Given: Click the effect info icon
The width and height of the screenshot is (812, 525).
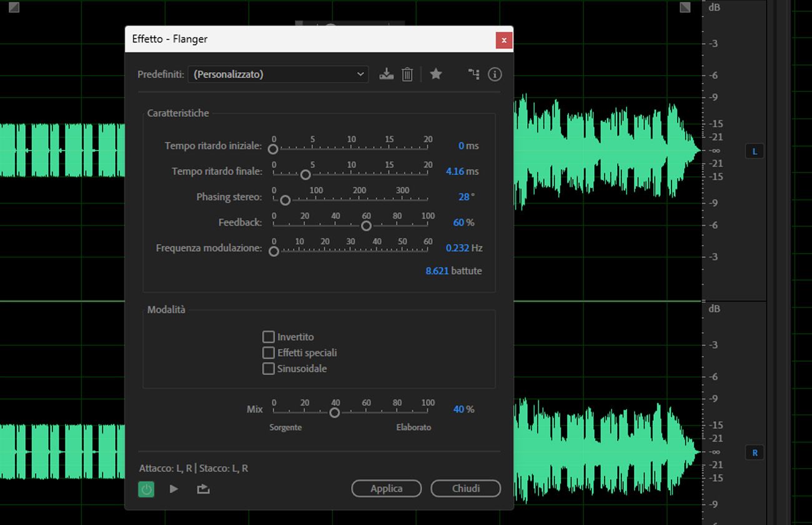Looking at the screenshot, I should (x=495, y=74).
